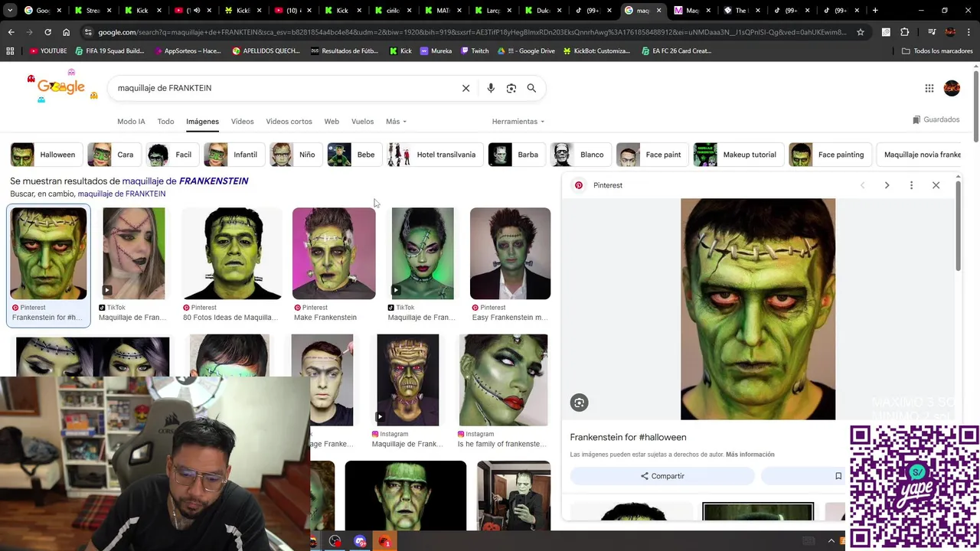This screenshot has height=551, width=980.
Task: Click the large Frankenstein preview image
Action: click(x=758, y=309)
